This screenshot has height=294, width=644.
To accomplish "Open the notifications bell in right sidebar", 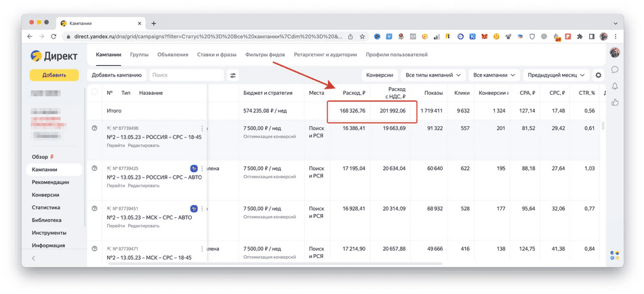I will point(615,86).
